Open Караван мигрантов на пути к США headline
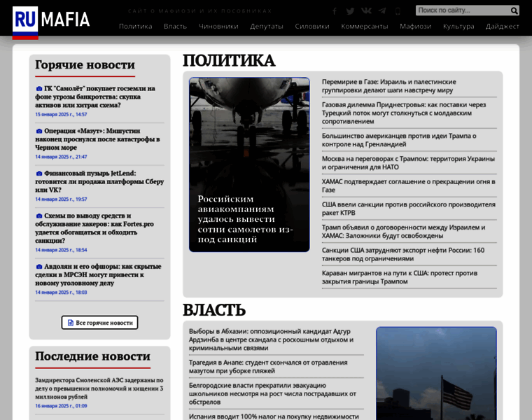The height and width of the screenshot is (420, 532). [x=399, y=277]
